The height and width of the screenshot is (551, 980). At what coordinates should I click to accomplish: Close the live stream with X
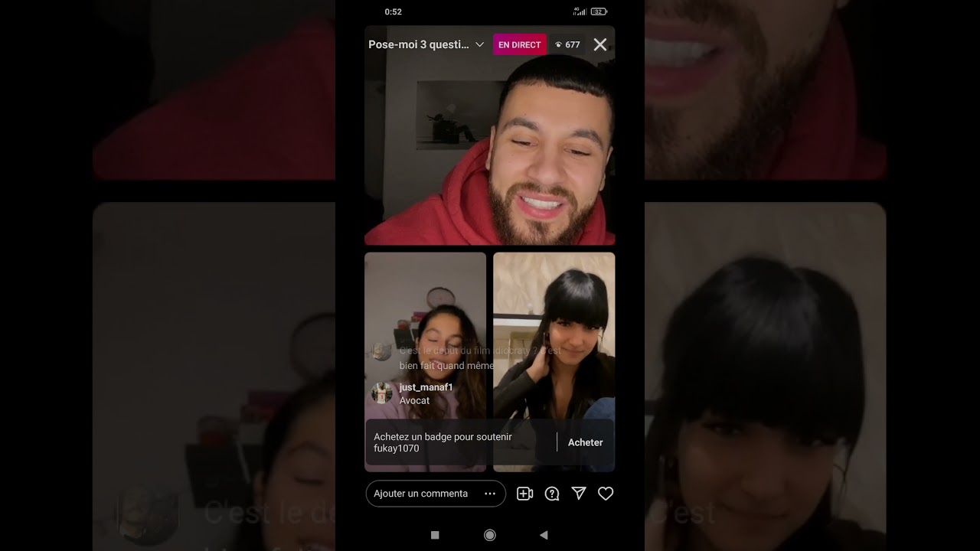point(600,44)
